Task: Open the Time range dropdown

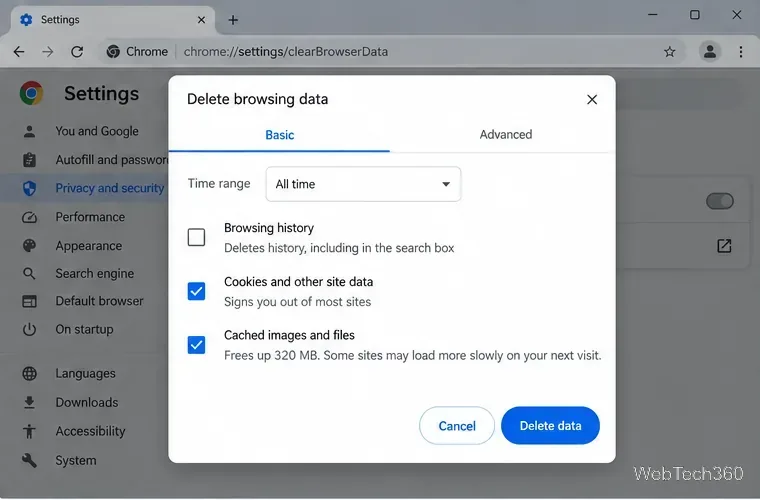Action: [363, 184]
